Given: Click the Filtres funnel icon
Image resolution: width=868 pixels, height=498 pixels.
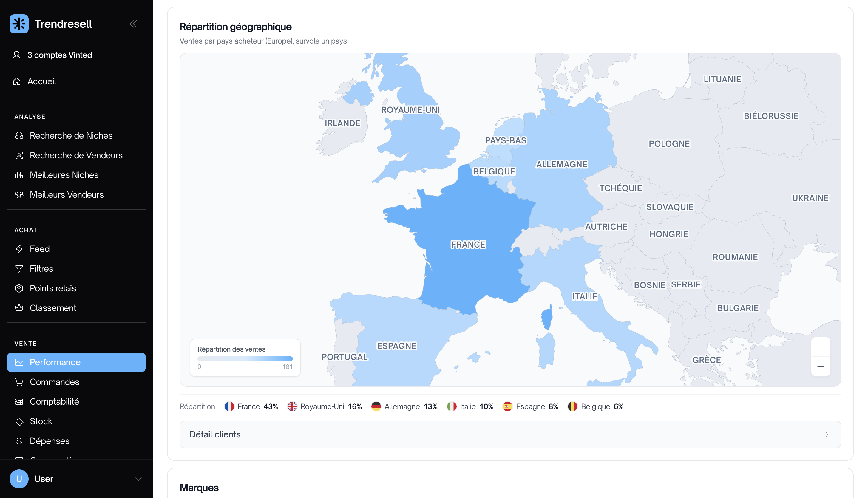Looking at the screenshot, I should pyautogui.click(x=19, y=269).
